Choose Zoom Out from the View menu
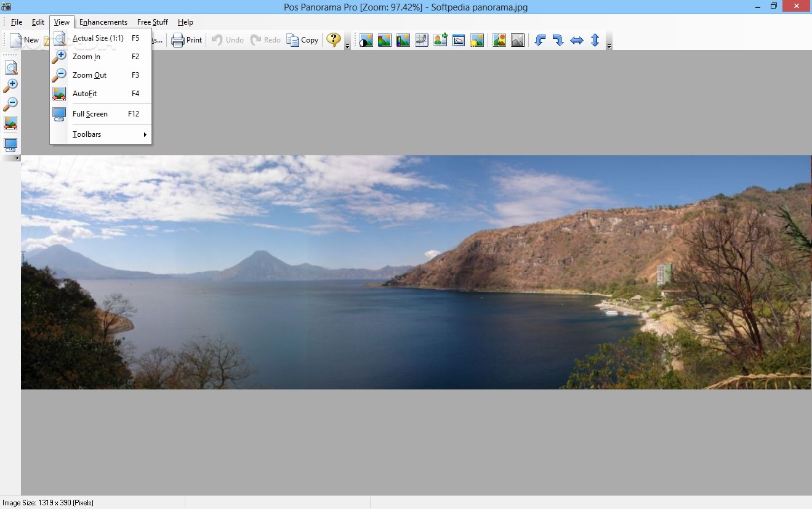 tap(101, 75)
